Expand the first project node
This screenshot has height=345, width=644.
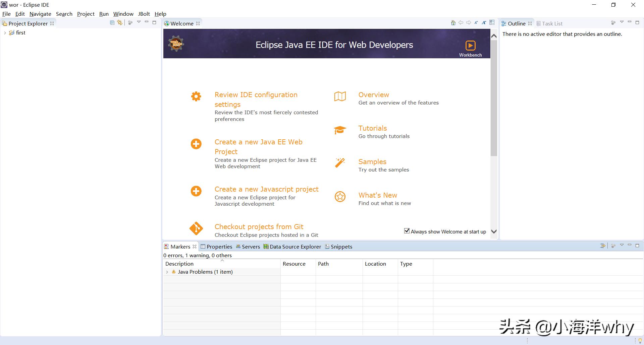pyautogui.click(x=5, y=32)
